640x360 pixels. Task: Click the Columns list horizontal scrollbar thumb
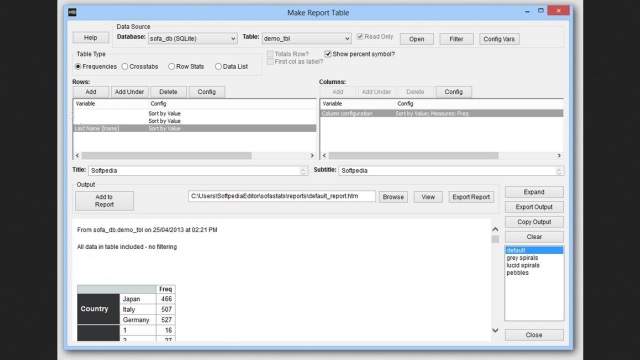click(413, 156)
